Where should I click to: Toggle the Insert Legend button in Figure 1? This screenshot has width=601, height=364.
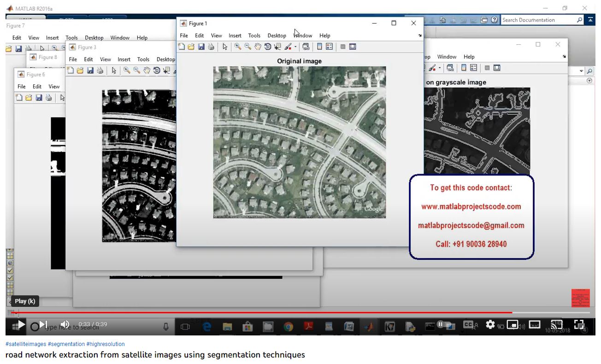pyautogui.click(x=329, y=47)
